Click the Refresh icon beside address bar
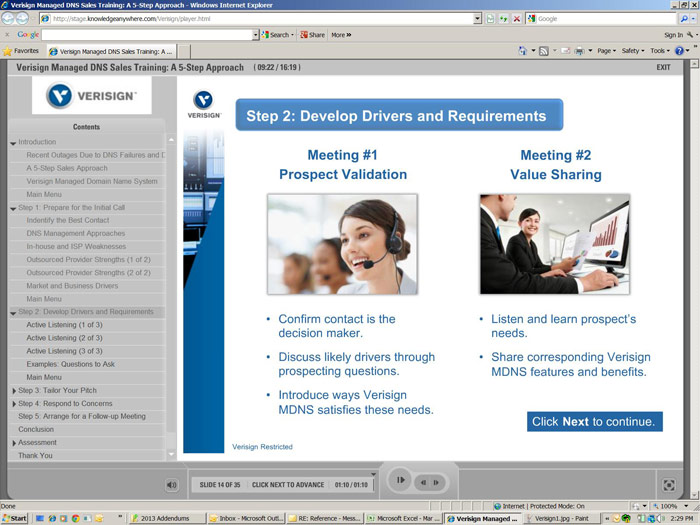700x525 pixels. [x=503, y=18]
